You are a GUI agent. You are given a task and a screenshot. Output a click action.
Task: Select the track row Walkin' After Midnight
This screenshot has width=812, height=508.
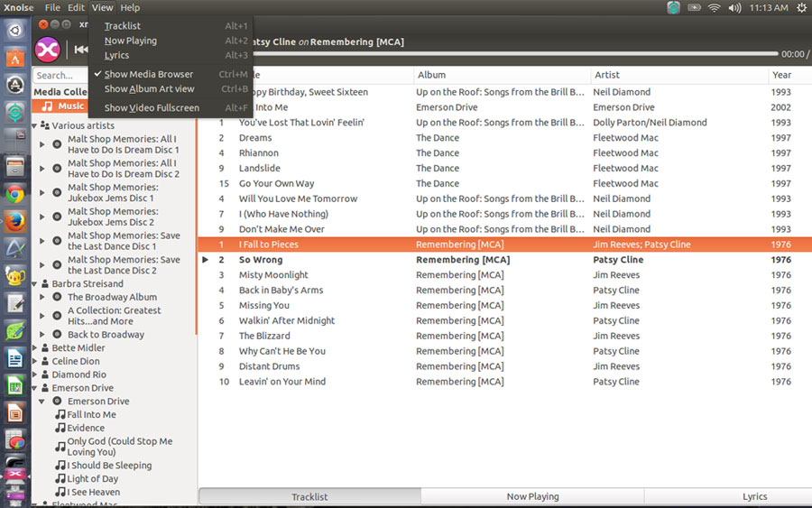505,320
